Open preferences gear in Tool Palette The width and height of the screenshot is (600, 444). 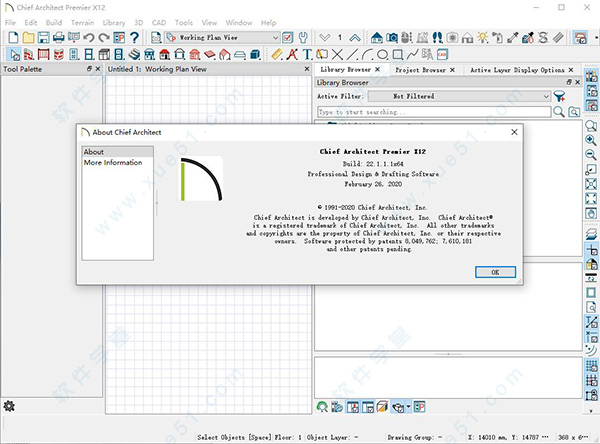click(9, 406)
